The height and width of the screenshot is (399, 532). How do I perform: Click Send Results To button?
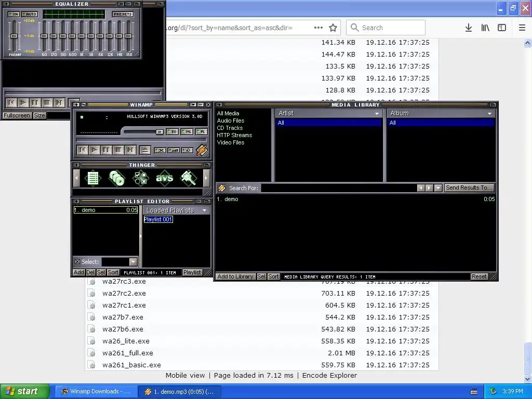(x=469, y=188)
